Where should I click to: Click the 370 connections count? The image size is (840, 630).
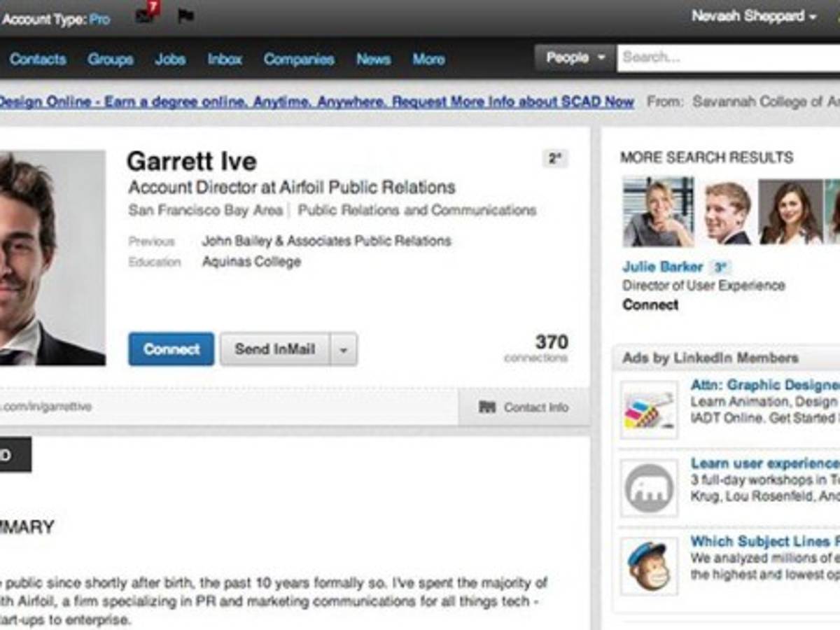(x=551, y=342)
